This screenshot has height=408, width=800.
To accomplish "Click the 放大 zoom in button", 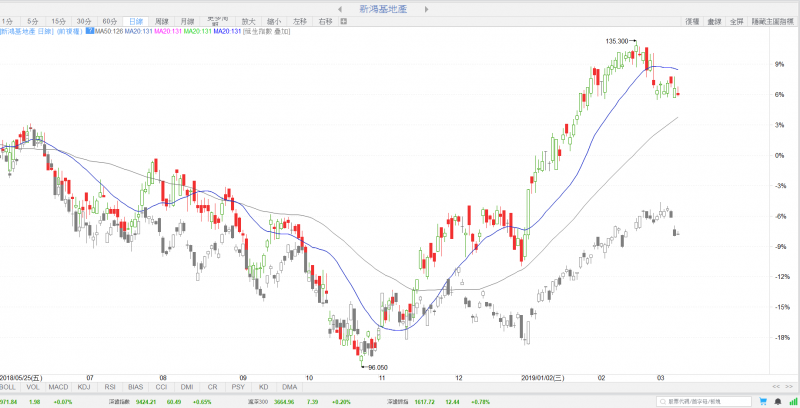I will [x=248, y=21].
